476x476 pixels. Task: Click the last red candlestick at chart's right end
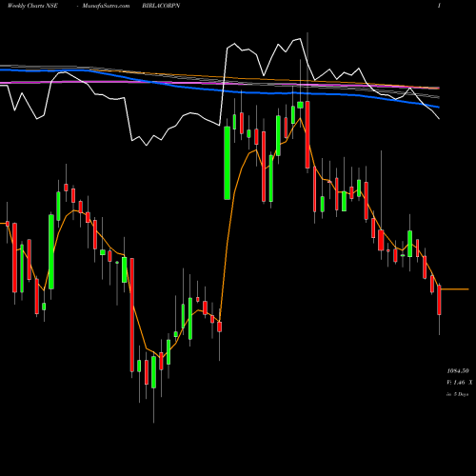pos(439,300)
